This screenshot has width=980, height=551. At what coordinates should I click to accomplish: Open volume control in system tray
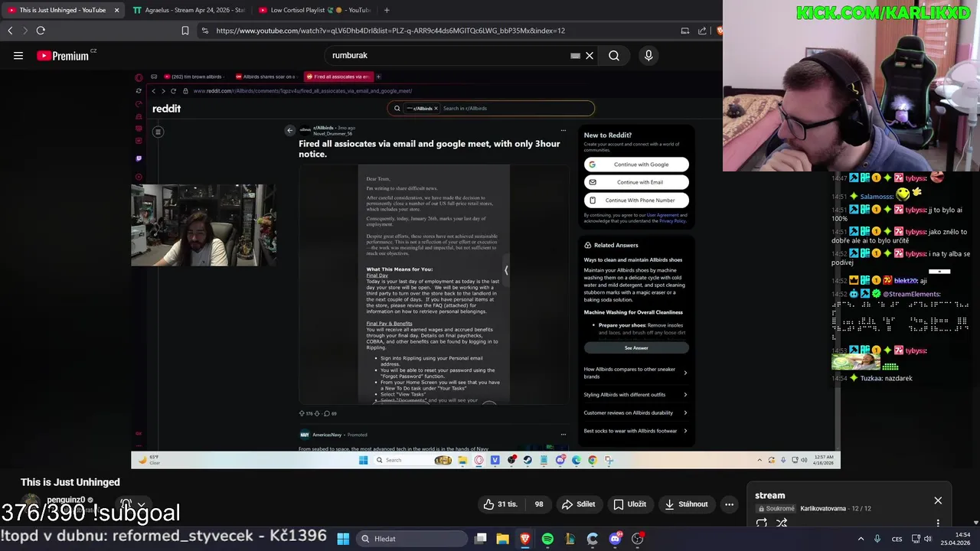click(x=928, y=539)
